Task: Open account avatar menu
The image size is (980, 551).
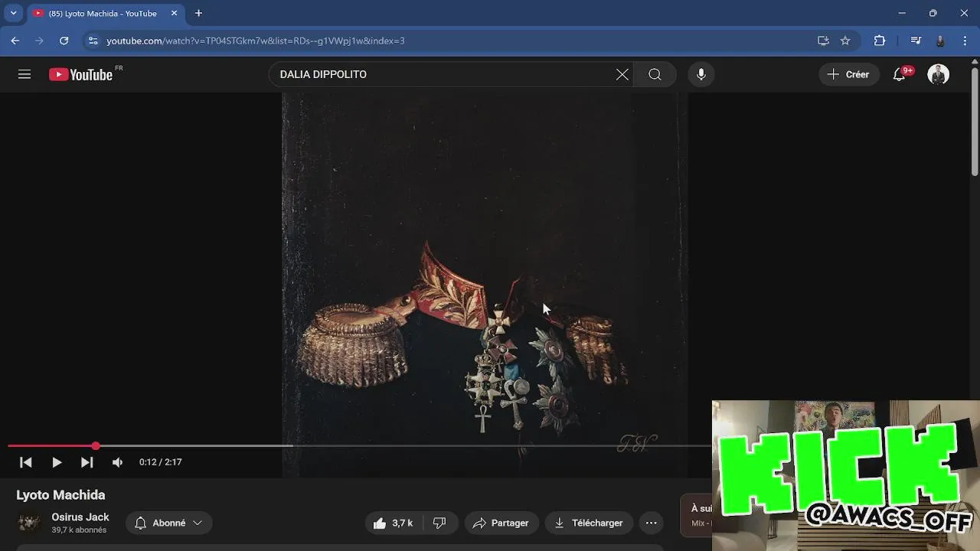Action: click(x=938, y=74)
